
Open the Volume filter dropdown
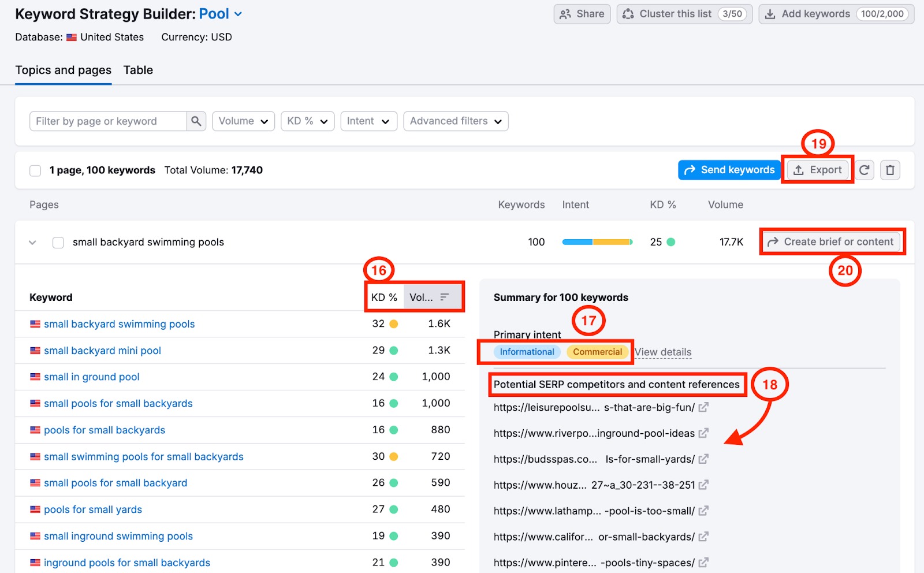(x=243, y=121)
